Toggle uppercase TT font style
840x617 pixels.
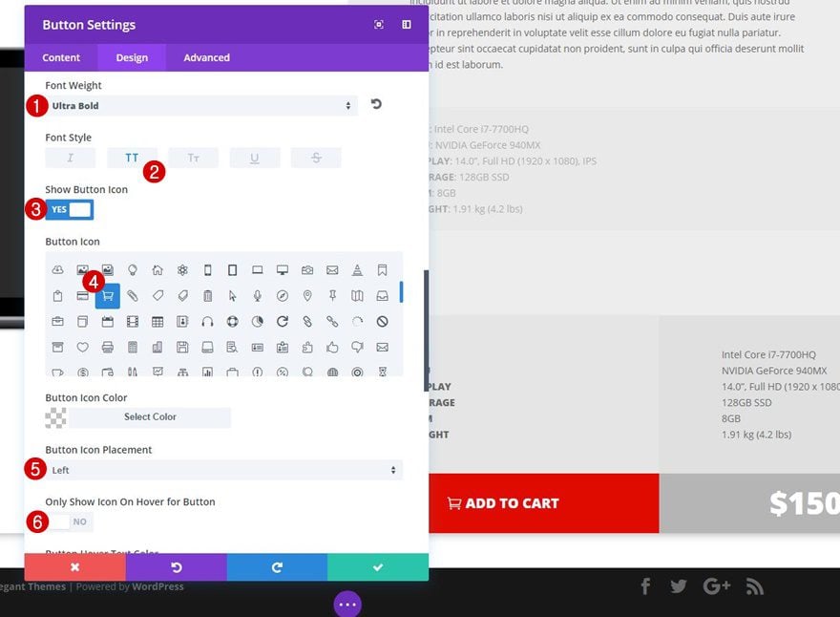[x=132, y=158]
